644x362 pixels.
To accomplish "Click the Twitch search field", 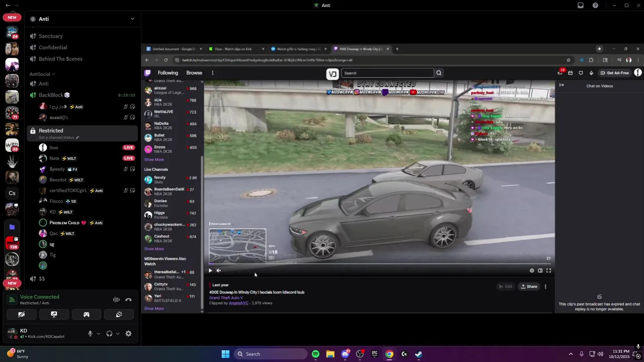I will [x=387, y=73].
